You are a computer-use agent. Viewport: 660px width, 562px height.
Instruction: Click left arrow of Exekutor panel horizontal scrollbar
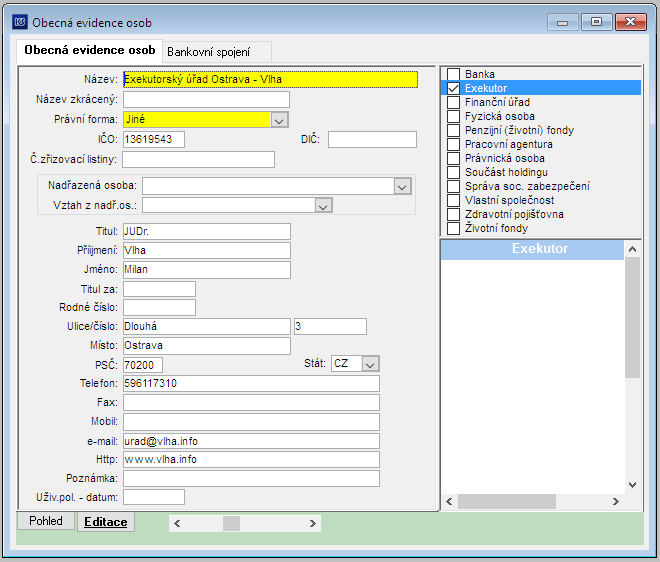(449, 501)
